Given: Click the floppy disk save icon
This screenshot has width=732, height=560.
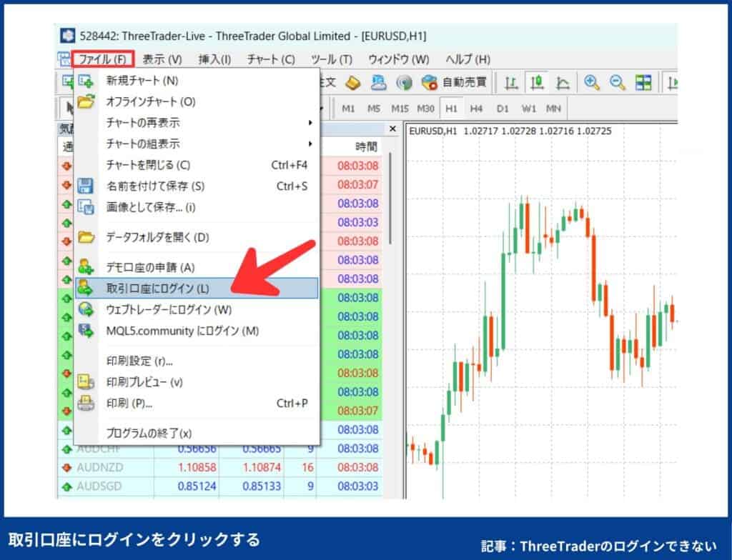Looking at the screenshot, I should tap(86, 186).
